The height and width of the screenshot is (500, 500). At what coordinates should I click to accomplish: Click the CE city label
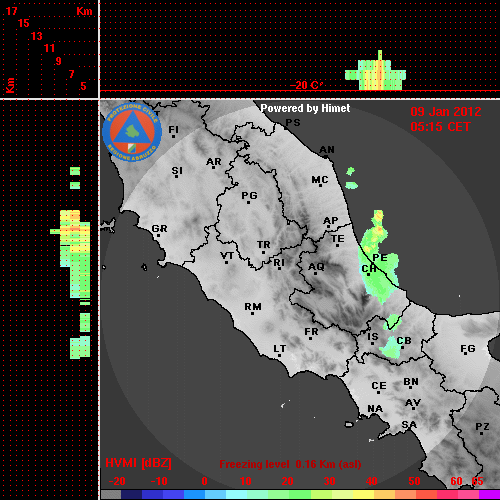[379, 386]
